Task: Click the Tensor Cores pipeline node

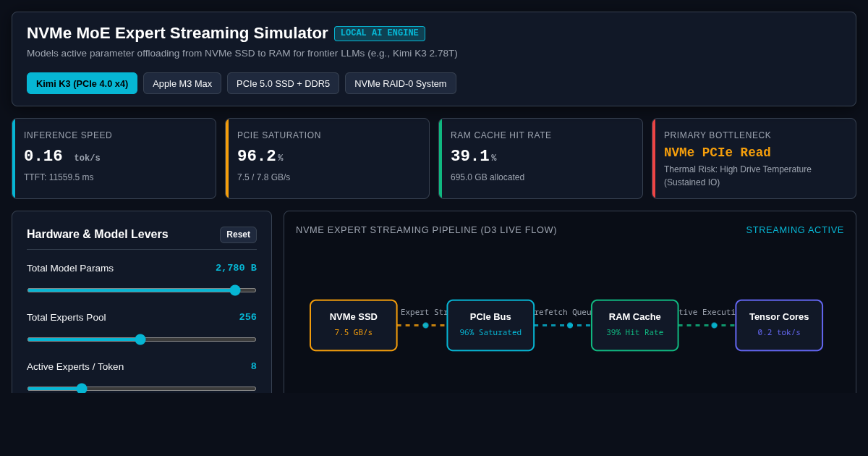Action: pos(779,326)
